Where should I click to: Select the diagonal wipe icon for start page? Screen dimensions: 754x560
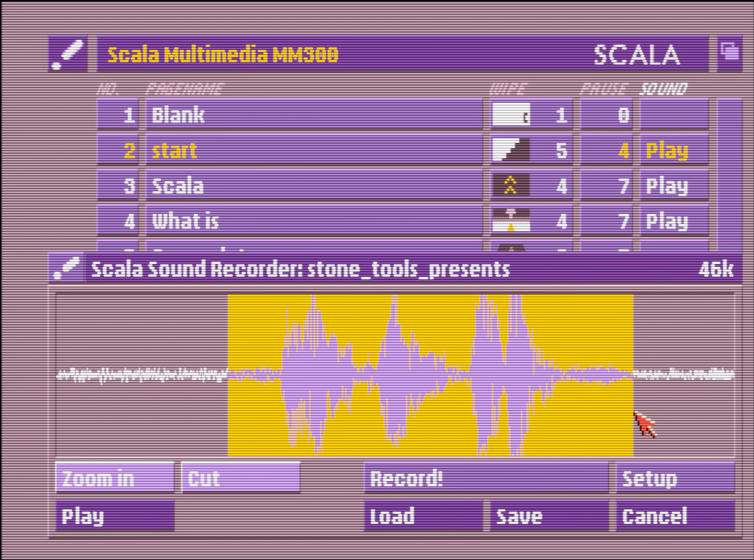coord(510,150)
